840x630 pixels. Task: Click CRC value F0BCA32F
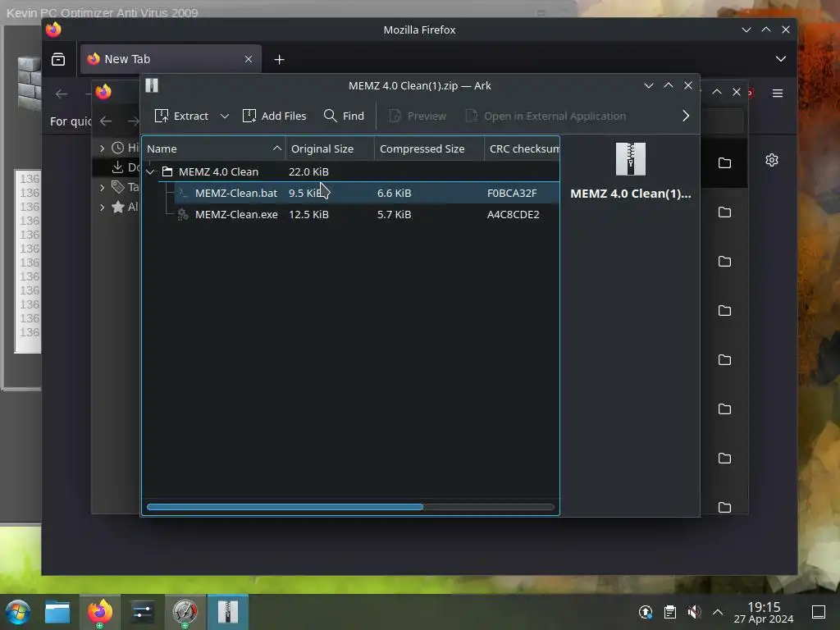pyautogui.click(x=512, y=193)
